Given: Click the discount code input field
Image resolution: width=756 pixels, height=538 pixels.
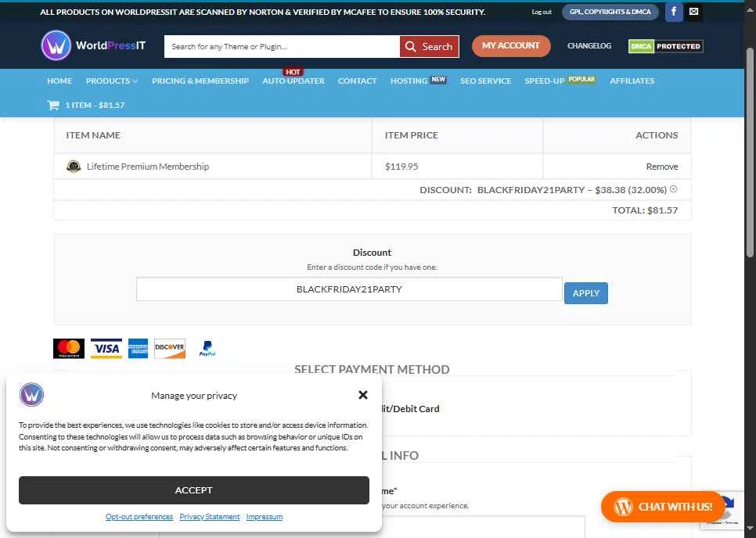Looking at the screenshot, I should 349,289.
